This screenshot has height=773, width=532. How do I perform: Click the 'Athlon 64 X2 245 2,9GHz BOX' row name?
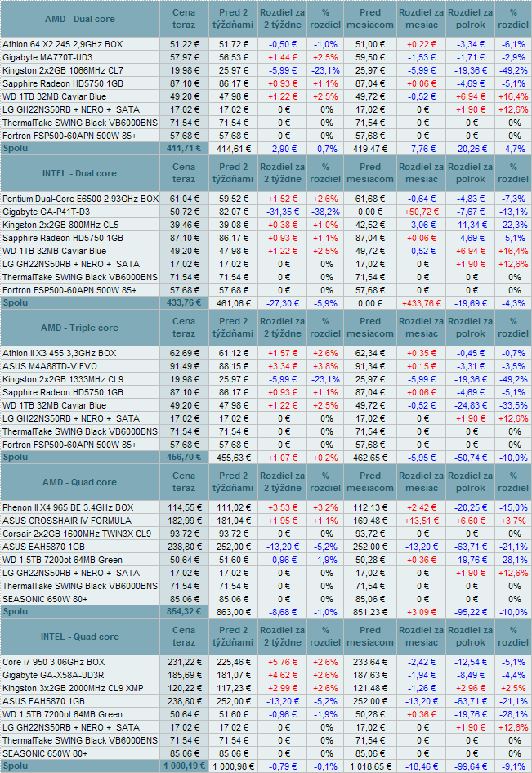tap(63, 44)
